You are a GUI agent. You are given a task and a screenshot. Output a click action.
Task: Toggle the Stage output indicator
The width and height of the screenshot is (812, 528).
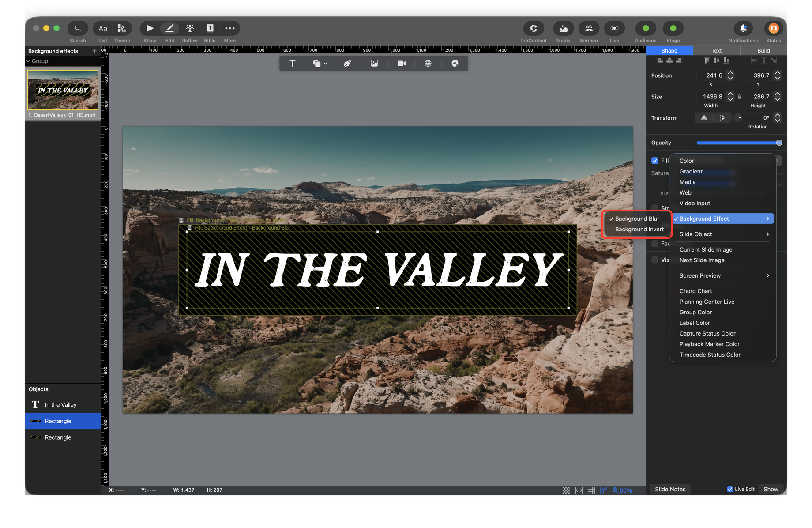(673, 28)
